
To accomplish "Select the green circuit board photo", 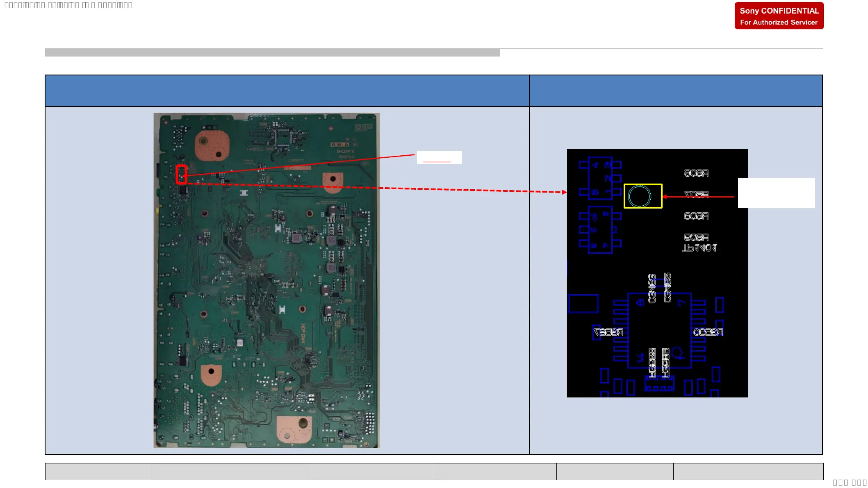I will [x=267, y=280].
